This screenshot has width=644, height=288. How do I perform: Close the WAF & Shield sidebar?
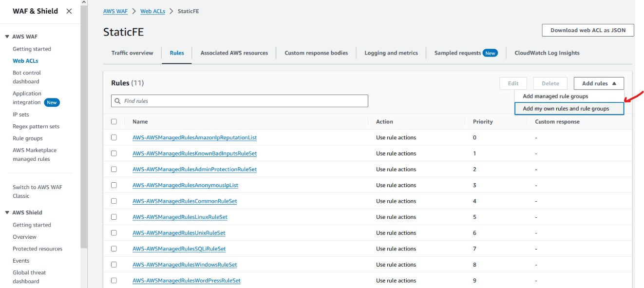tap(69, 11)
